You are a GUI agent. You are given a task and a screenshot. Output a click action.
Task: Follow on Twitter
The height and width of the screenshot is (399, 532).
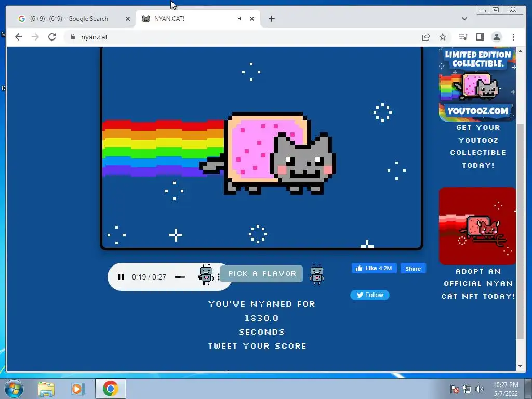pos(370,295)
